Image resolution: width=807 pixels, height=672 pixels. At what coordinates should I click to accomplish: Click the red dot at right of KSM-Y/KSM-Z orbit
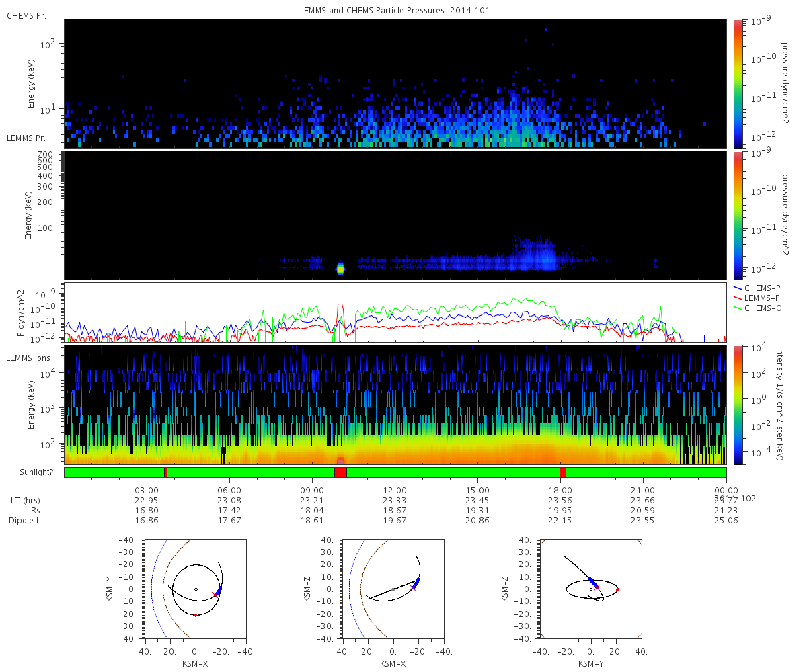(617, 589)
